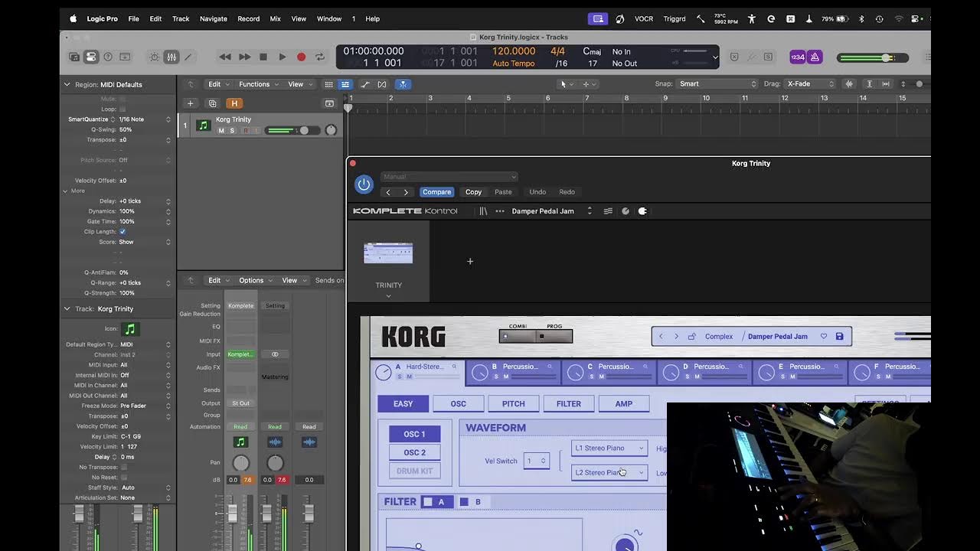Duplicate the track with duplicate icon
Screen dimensions: 980x551
point(213,103)
